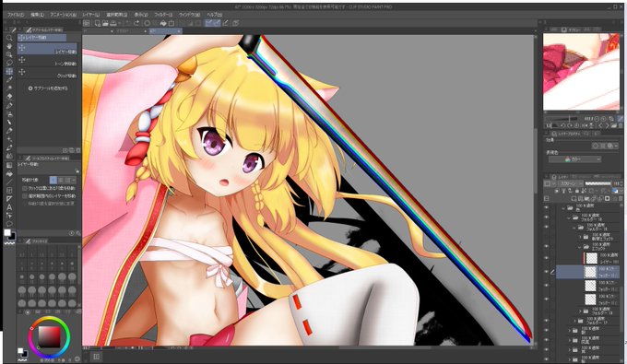Expand the フォルダー 17 layer folder
Screen dimensions: 627x364
(574, 321)
